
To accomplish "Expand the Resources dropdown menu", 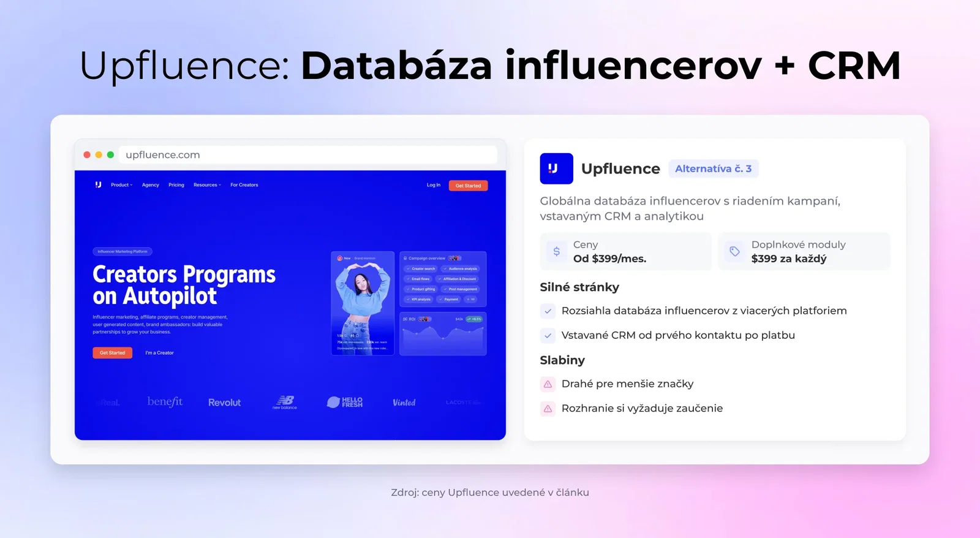I will click(x=207, y=185).
